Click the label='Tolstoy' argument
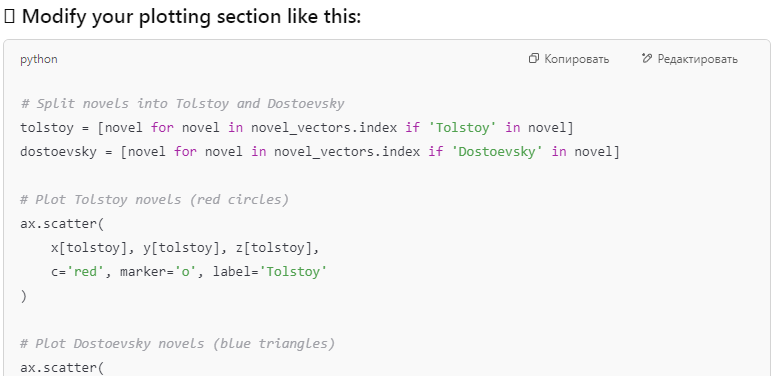771x376 pixels. 270,271
